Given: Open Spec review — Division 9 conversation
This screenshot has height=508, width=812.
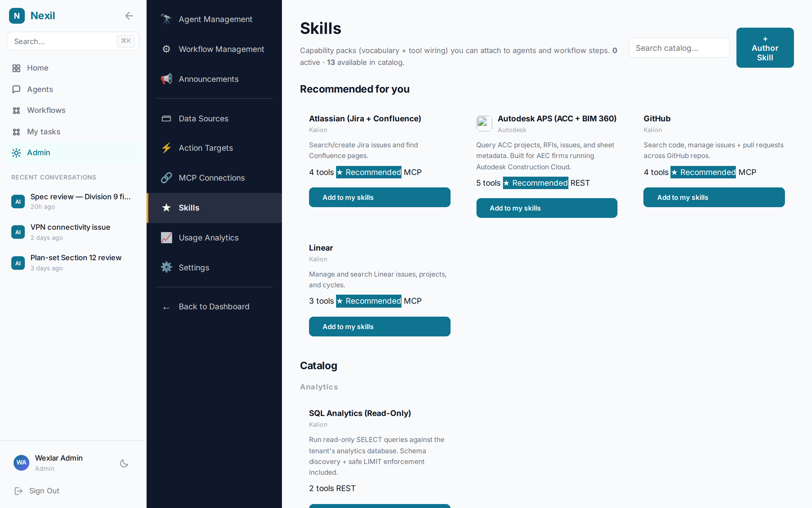Looking at the screenshot, I should point(73,201).
